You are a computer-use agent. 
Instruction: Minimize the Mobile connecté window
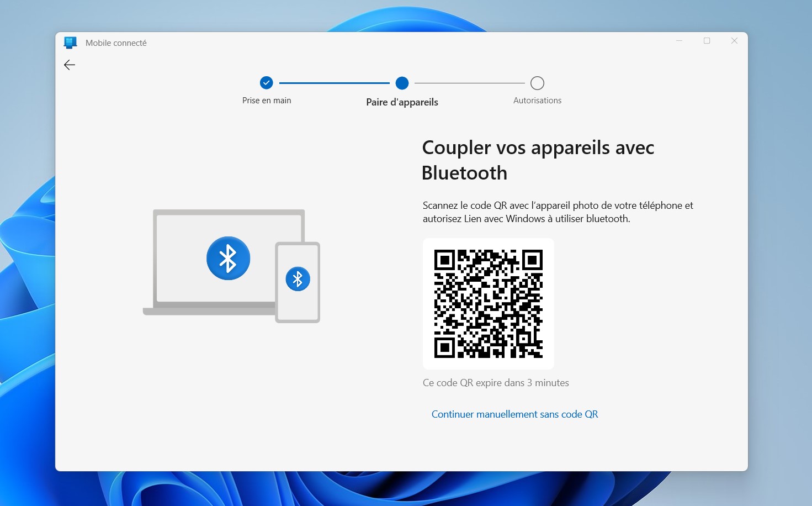pyautogui.click(x=680, y=41)
